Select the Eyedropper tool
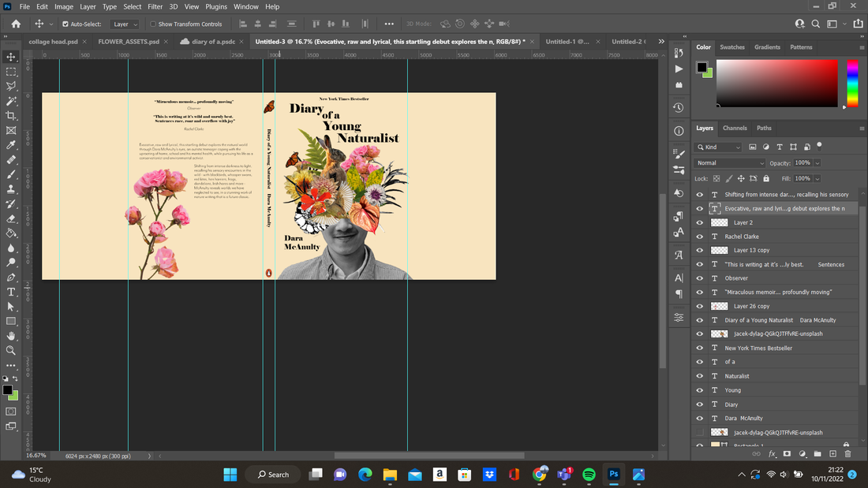The width and height of the screenshot is (868, 488). pos(11,145)
